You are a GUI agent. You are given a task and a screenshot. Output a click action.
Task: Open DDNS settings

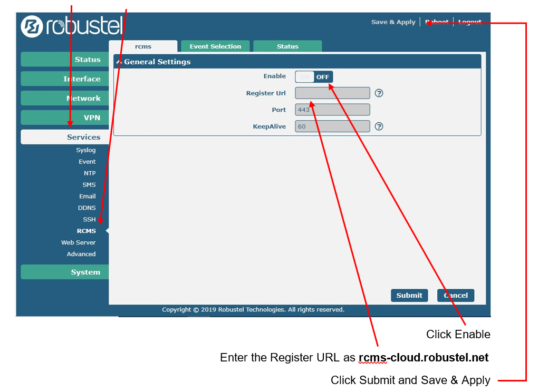click(87, 208)
